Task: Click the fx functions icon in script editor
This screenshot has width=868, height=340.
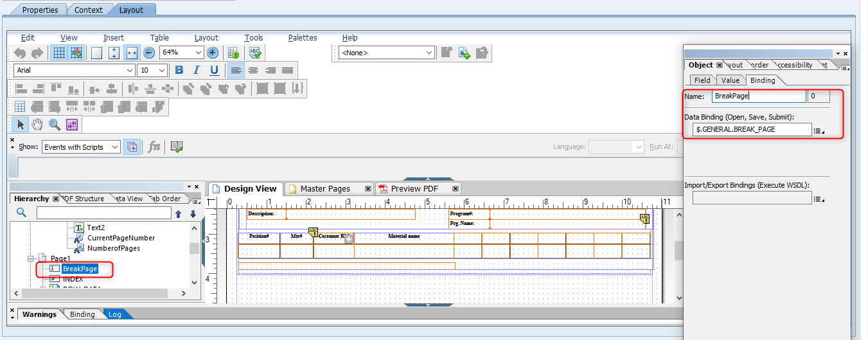Action: 154,147
